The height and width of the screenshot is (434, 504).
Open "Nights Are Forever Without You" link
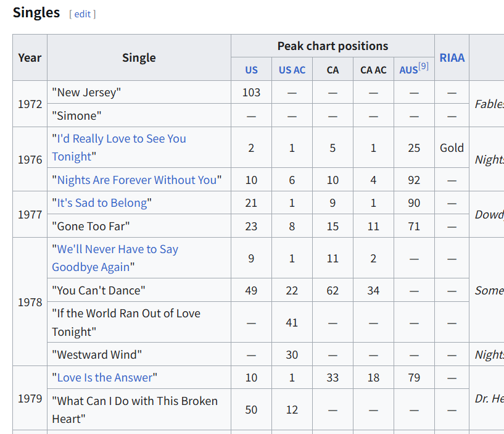tap(137, 180)
